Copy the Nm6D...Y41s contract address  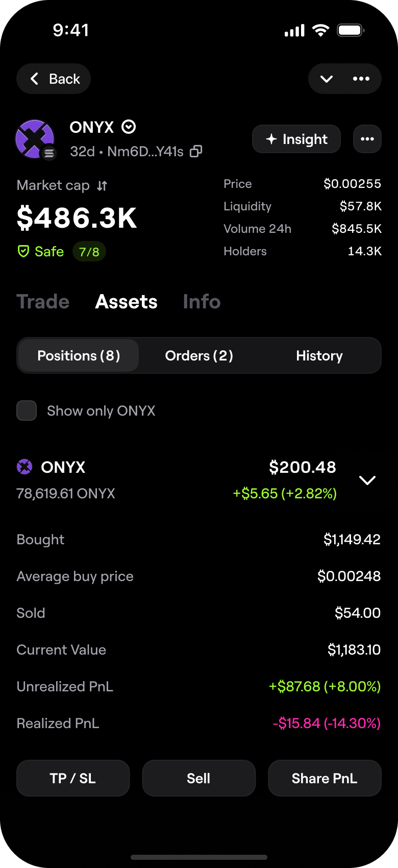[196, 152]
